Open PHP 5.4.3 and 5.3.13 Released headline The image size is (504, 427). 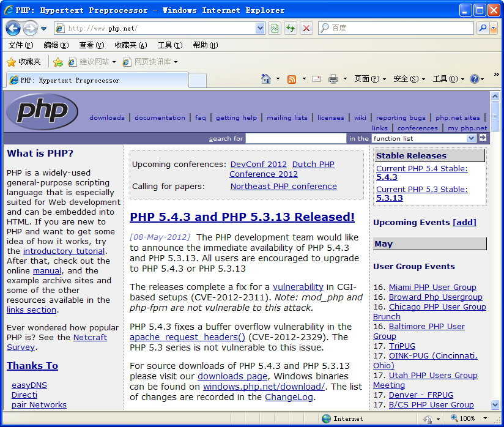(242, 217)
